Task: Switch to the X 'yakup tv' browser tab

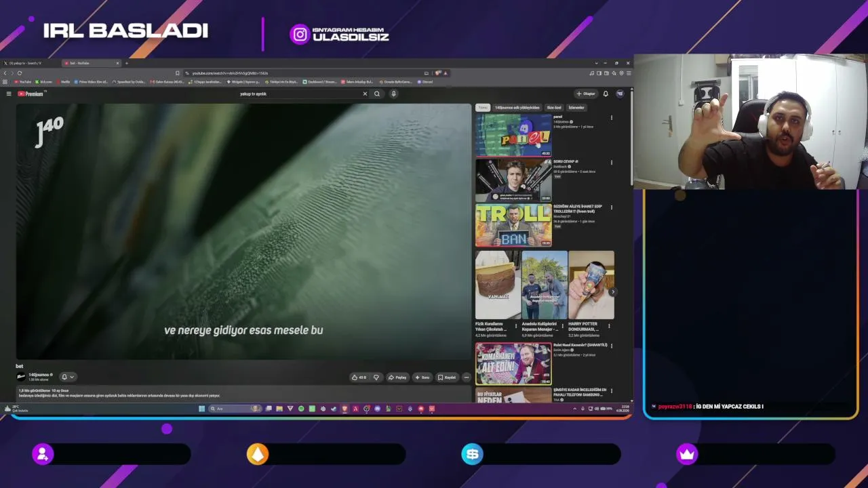Action: tap(31, 63)
